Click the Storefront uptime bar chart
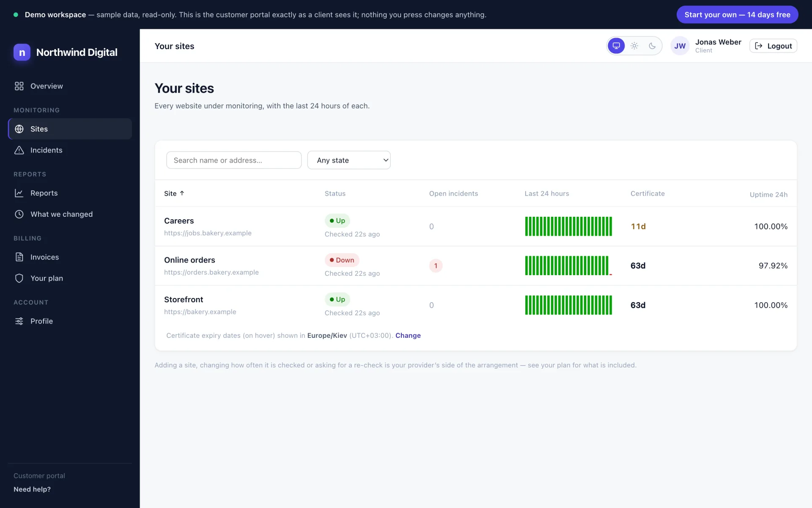The width and height of the screenshot is (812, 508). (568, 305)
